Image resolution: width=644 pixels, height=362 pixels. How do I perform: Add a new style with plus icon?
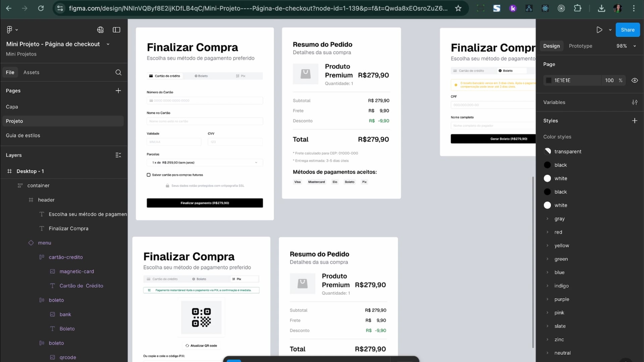(634, 121)
